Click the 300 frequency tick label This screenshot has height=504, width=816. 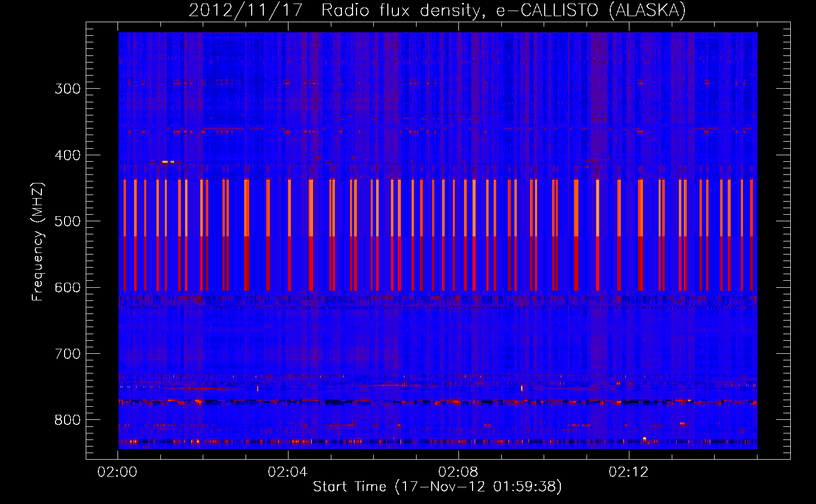68,89
